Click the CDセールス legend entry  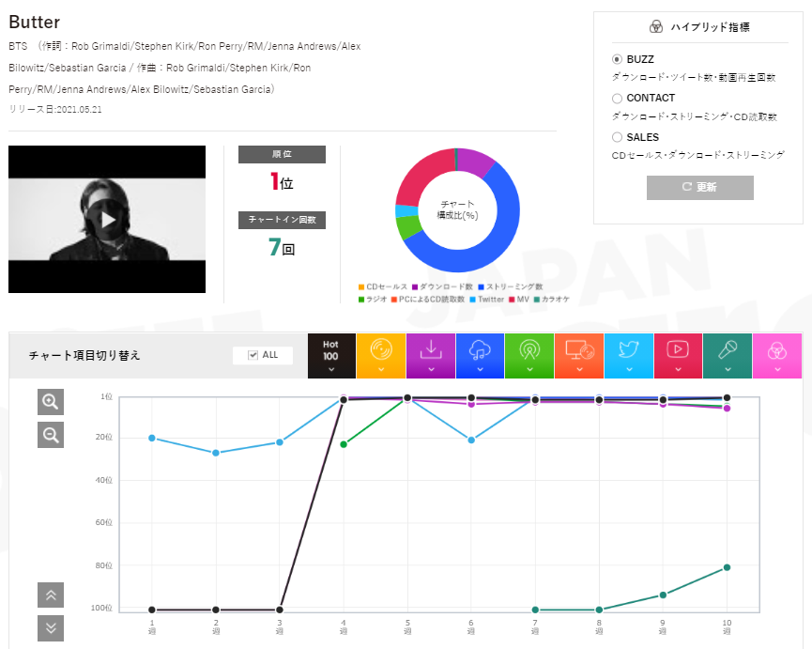[383, 287]
